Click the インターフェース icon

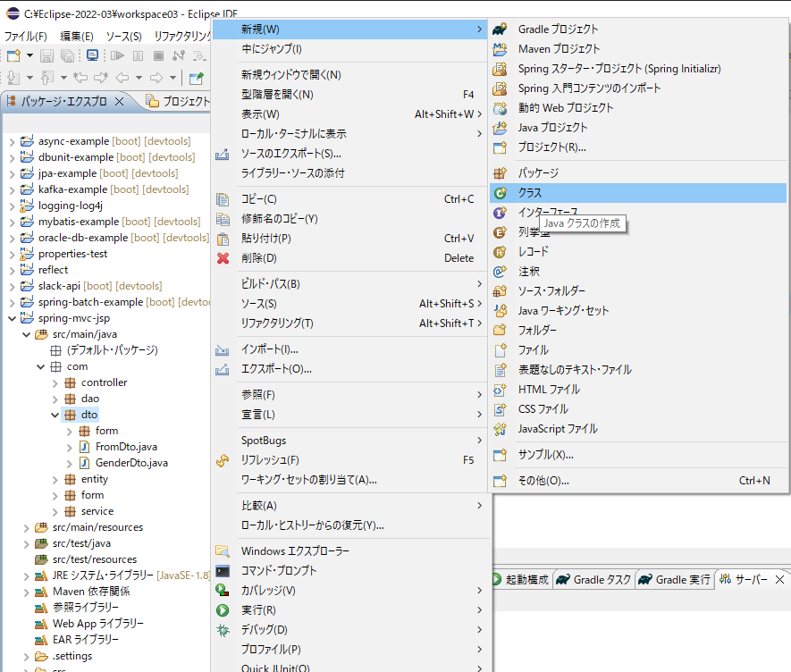tap(500, 213)
